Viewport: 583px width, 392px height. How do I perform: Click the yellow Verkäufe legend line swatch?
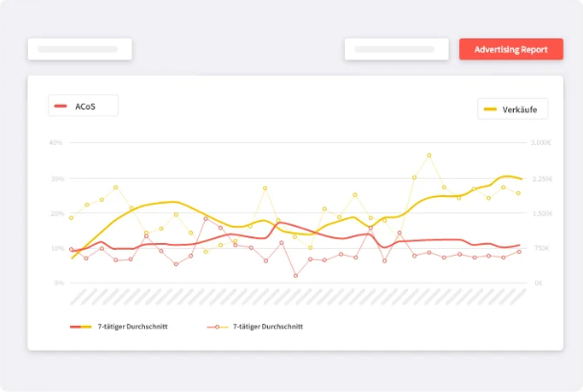[x=490, y=109]
